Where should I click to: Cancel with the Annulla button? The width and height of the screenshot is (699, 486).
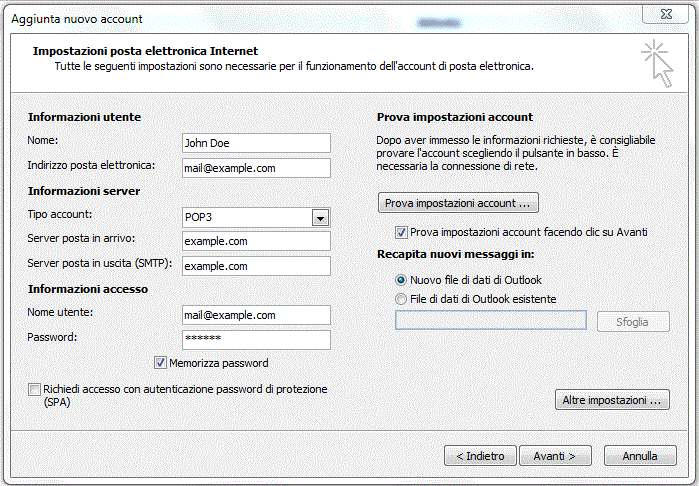(x=640, y=456)
